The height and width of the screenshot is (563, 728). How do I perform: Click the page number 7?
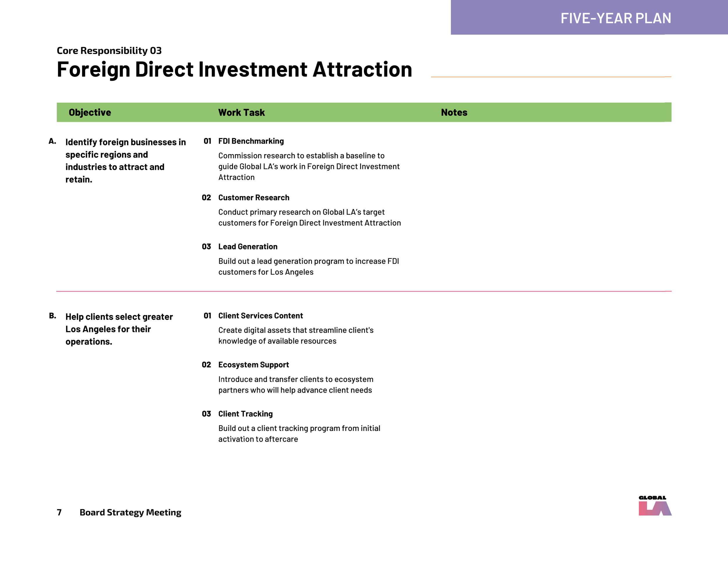click(59, 512)
